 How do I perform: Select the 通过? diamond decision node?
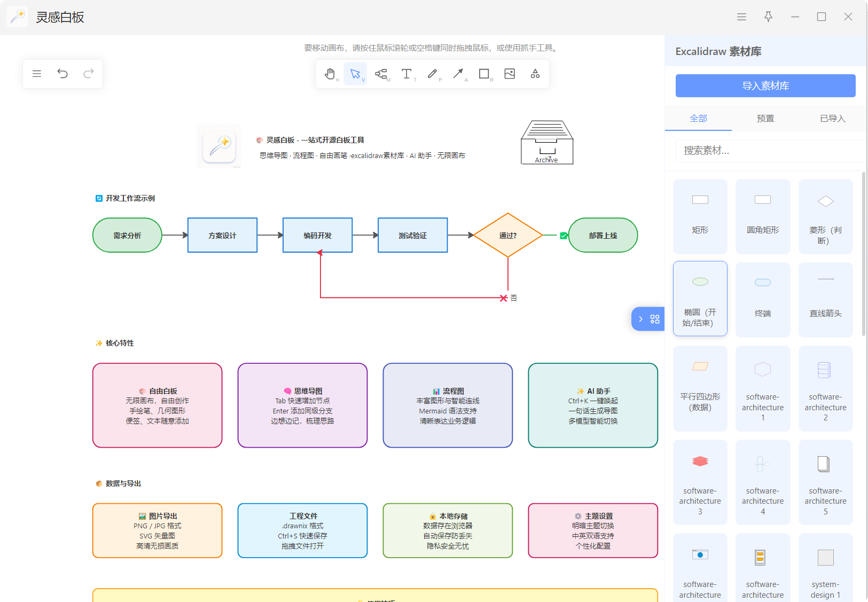[x=508, y=235]
